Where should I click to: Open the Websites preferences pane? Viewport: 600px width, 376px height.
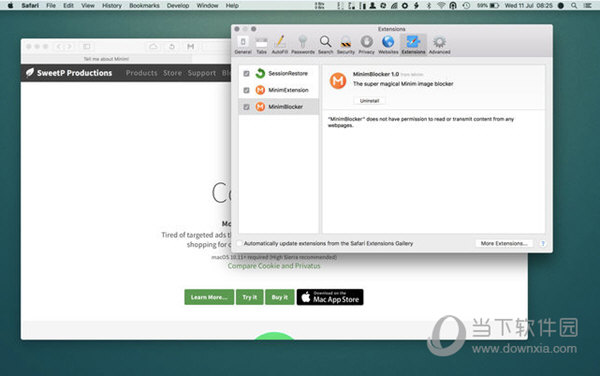pos(388,45)
